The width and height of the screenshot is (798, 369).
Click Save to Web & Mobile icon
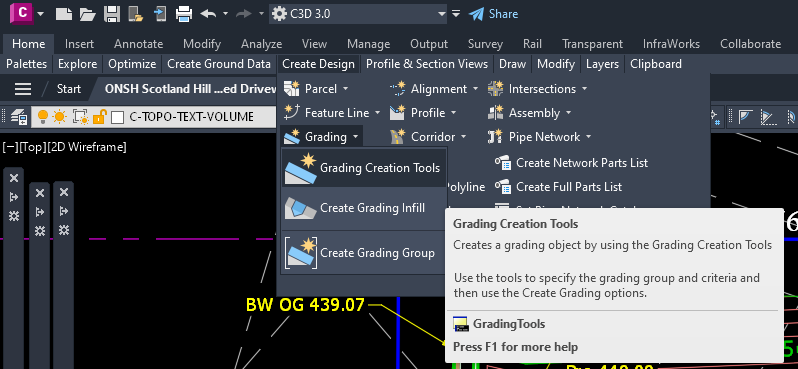pos(160,14)
